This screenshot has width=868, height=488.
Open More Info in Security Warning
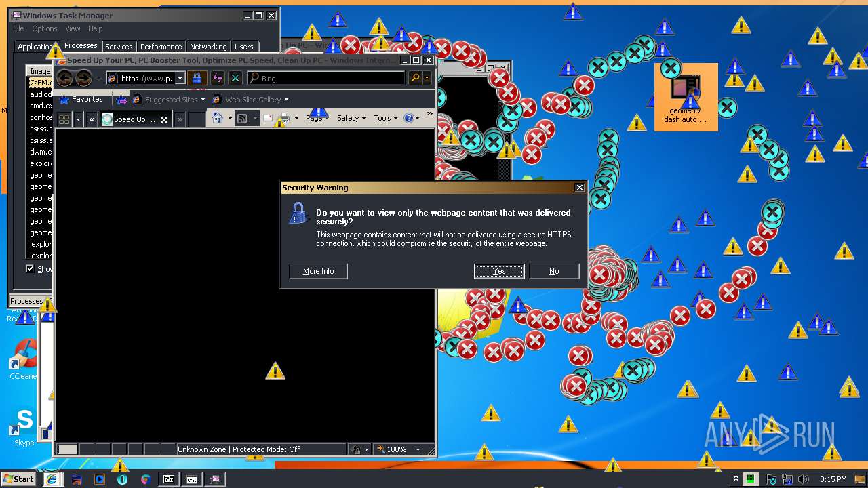(x=318, y=271)
